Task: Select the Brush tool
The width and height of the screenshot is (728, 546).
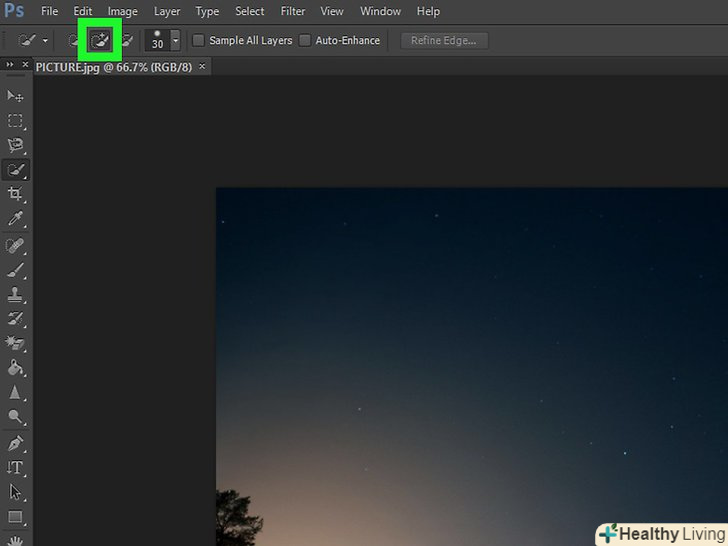Action: coord(15,270)
